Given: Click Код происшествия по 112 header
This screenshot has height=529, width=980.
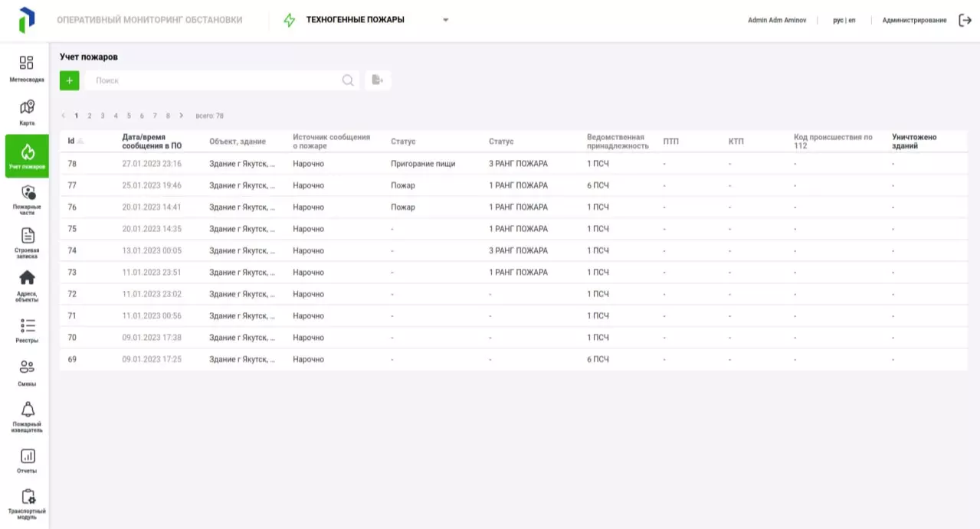Looking at the screenshot, I should 833,141.
